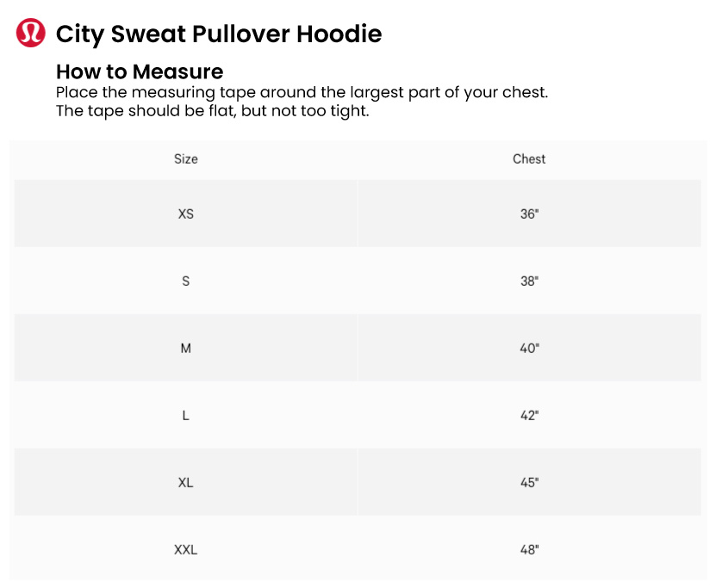Click the 'tape should be flat' instruction line

(x=212, y=111)
